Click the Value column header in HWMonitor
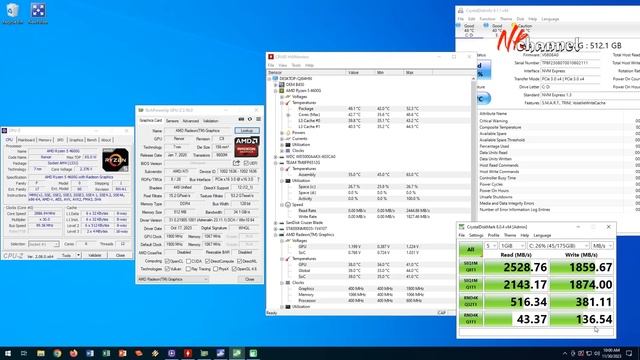640x360 pixels. pyautogui.click(x=360, y=73)
